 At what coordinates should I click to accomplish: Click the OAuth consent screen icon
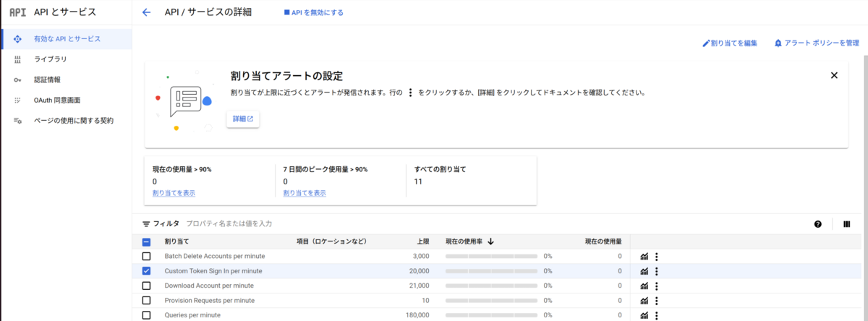17,100
